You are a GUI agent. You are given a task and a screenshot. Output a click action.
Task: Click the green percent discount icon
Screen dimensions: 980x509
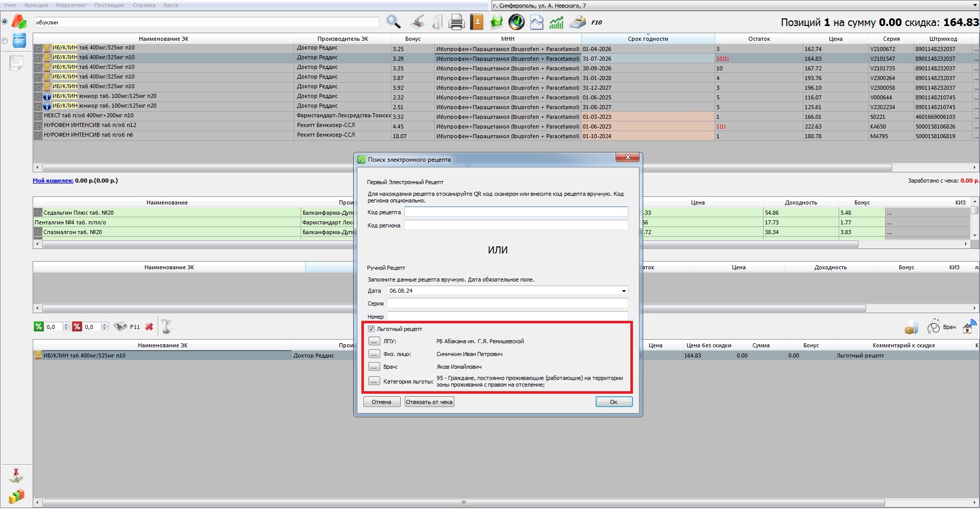point(39,327)
